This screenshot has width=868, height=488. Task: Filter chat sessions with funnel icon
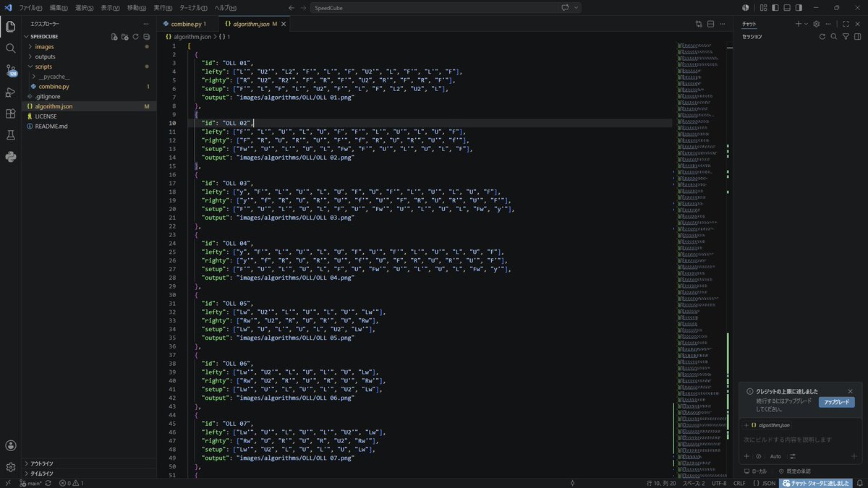[846, 36]
